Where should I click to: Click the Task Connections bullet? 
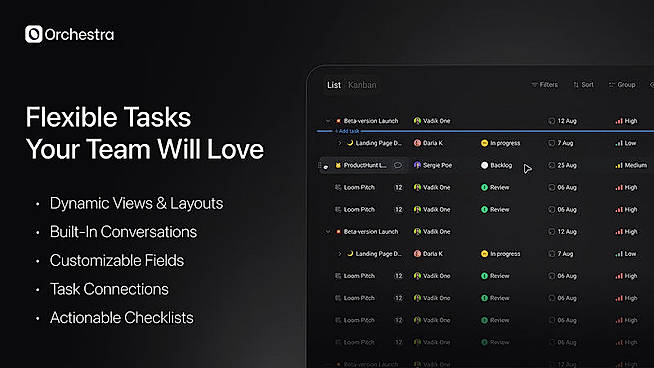pyautogui.click(x=109, y=289)
